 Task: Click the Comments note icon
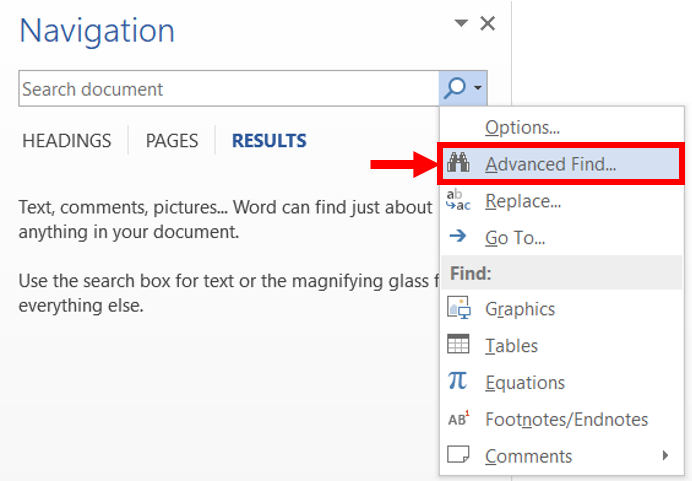(458, 454)
